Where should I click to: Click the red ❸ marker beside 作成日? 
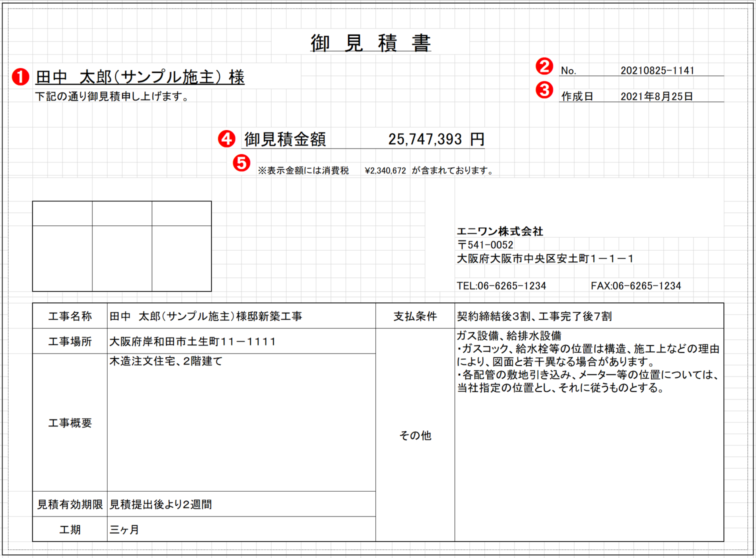545,90
